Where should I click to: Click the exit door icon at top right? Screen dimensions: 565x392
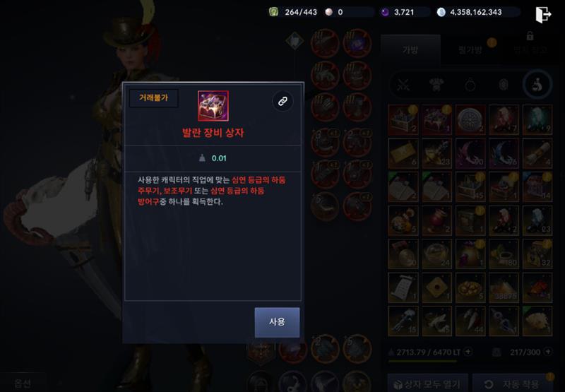click(x=543, y=14)
